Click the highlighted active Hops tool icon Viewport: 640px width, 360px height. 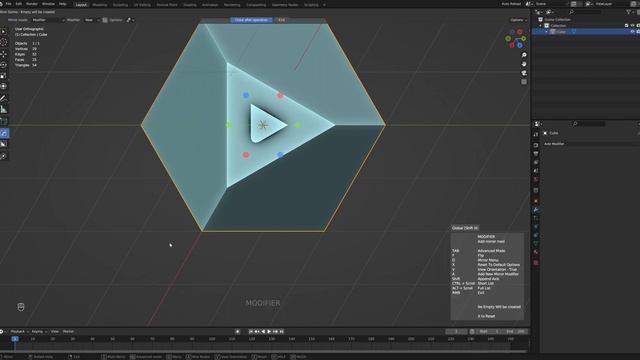click(4, 133)
